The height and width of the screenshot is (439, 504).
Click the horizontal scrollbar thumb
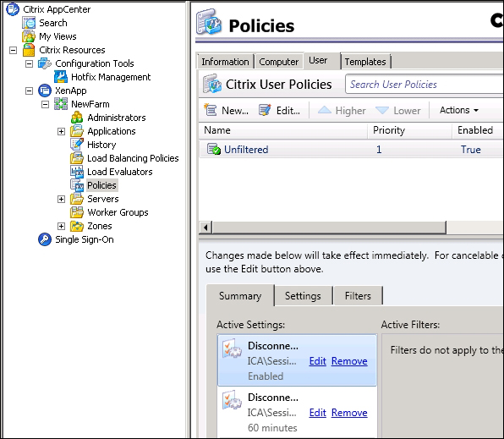tap(329, 228)
